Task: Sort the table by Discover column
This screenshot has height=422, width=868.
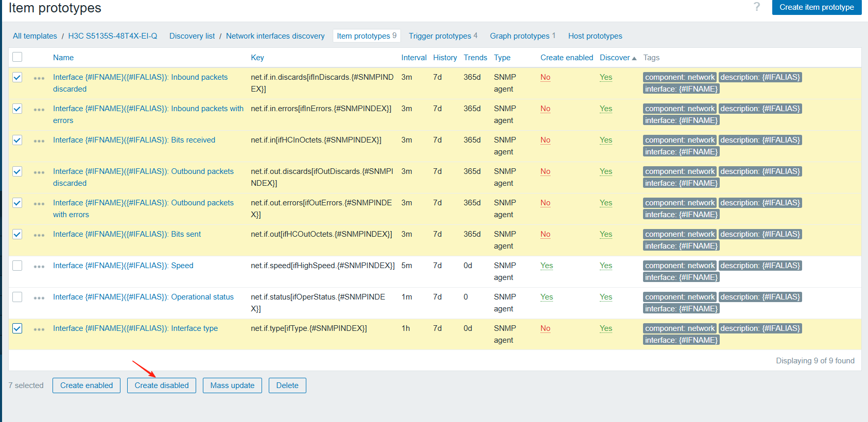Action: (615, 58)
